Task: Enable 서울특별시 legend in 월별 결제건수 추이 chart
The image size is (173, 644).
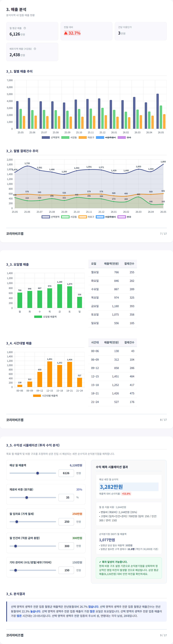Action: point(106,217)
